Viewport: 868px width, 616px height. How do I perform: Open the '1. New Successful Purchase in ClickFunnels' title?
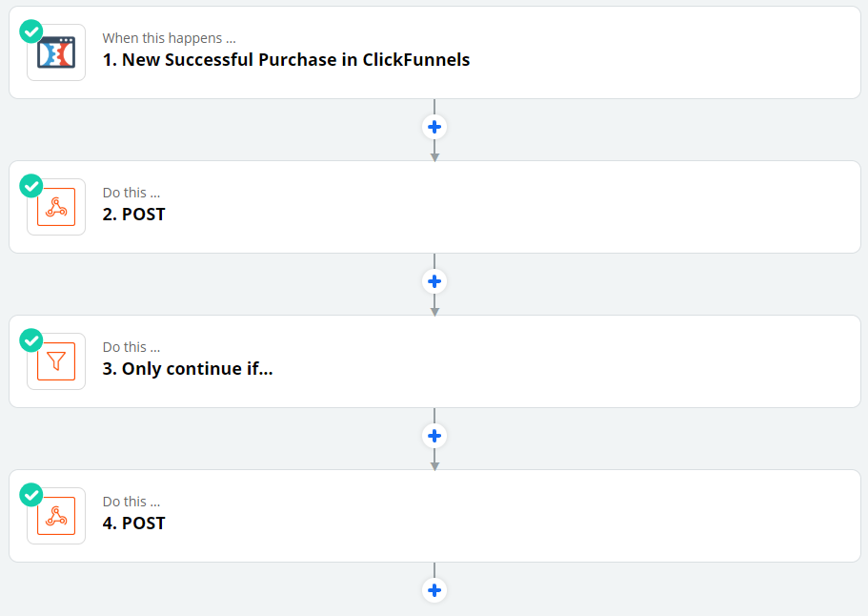(286, 60)
